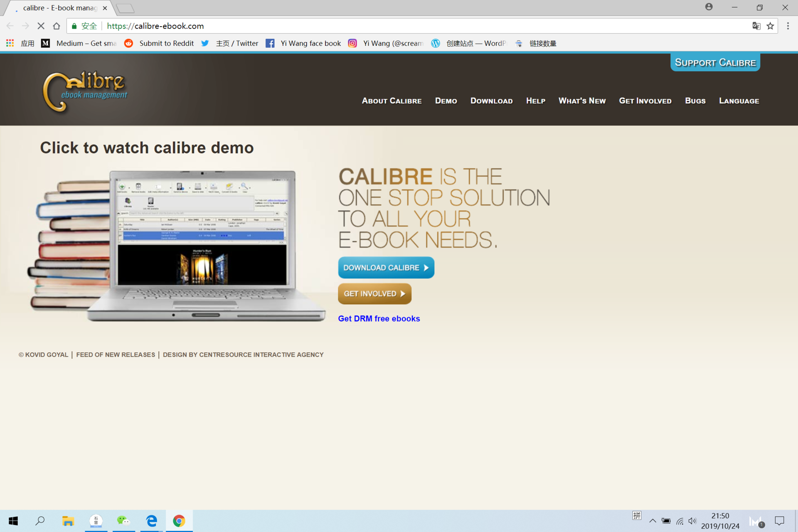
Task: Open the Chrome profile icon
Action: 709,7
